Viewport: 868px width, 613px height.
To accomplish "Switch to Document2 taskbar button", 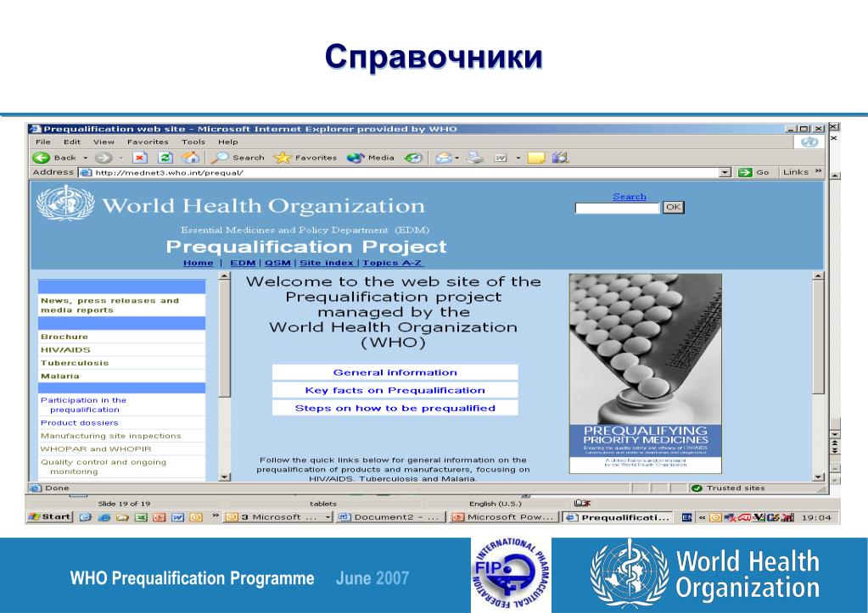I will [x=389, y=516].
